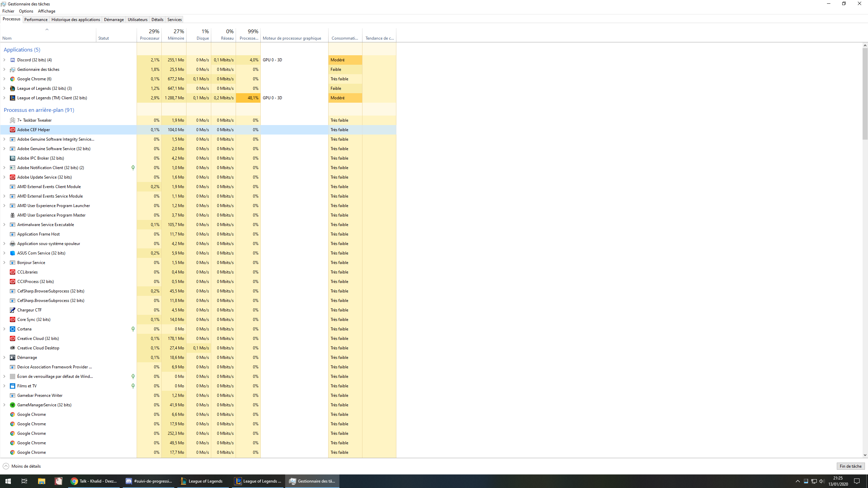Screen dimensions: 868x488
Task: Expand the Gestionnaire des tâches process group
Action: [4, 69]
